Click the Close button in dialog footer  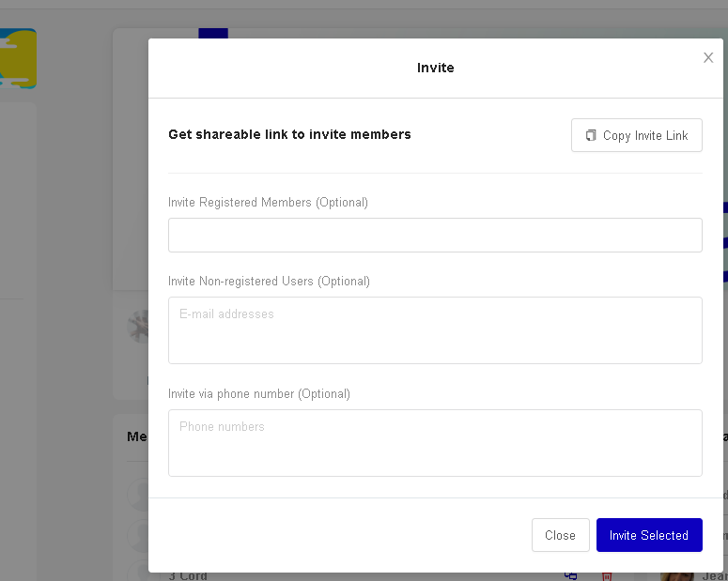[561, 535]
